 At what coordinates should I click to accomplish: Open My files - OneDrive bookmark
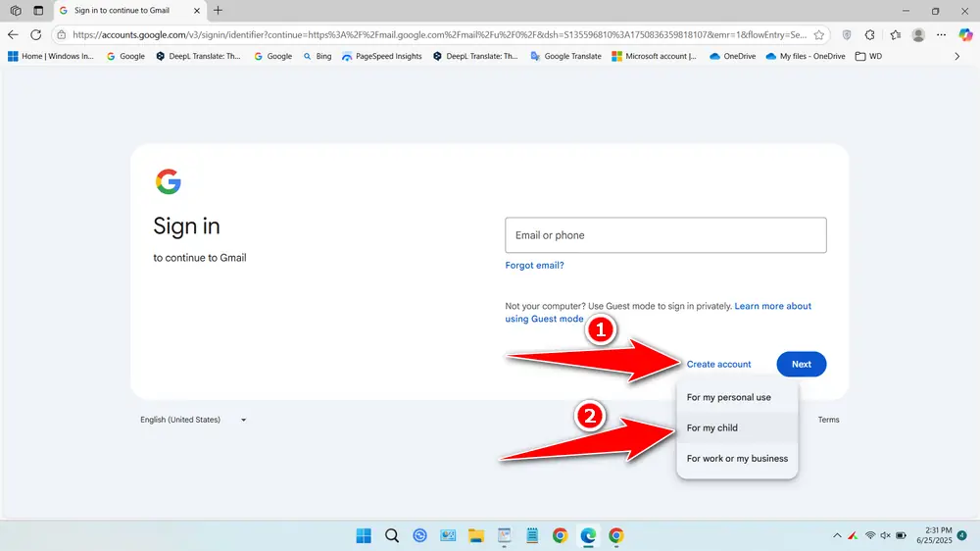click(x=806, y=56)
